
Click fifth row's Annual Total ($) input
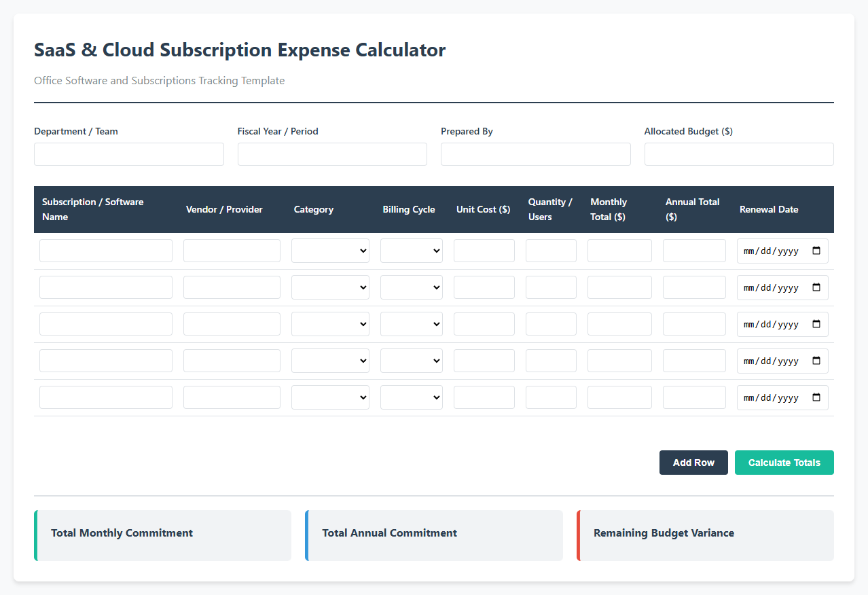click(x=694, y=397)
